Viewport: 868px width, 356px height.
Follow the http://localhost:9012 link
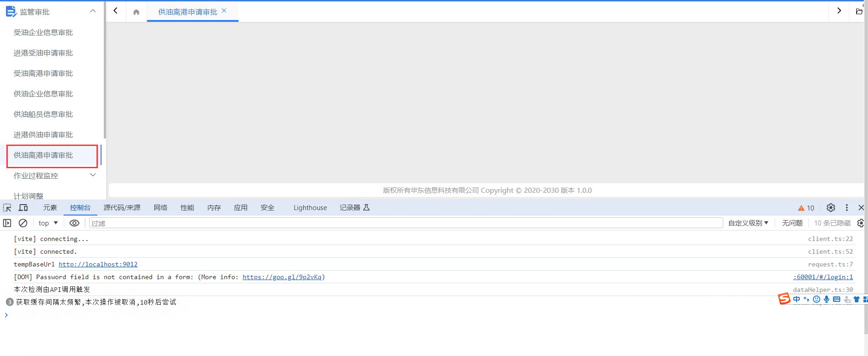(98, 264)
